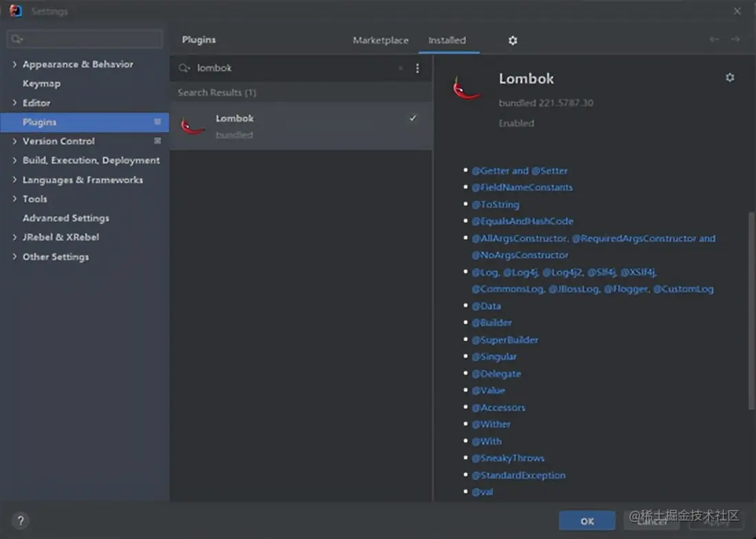756x539 pixels.
Task: Select the Installed tab
Action: pyautogui.click(x=448, y=40)
